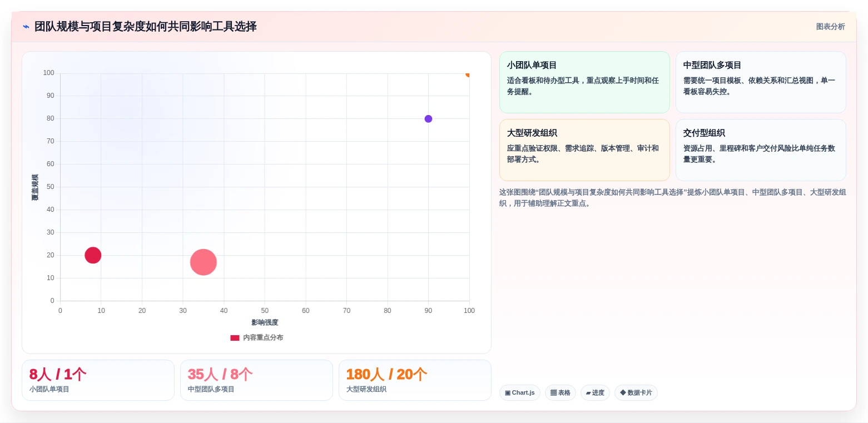868x423 pixels.
Task: Click the 覆盖规模 y-axis label
Action: coord(35,187)
